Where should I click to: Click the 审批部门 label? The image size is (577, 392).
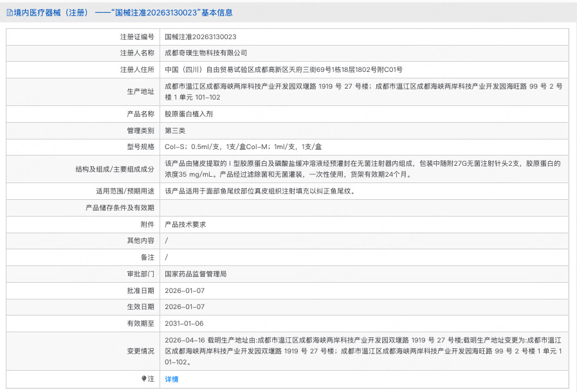coord(141,274)
